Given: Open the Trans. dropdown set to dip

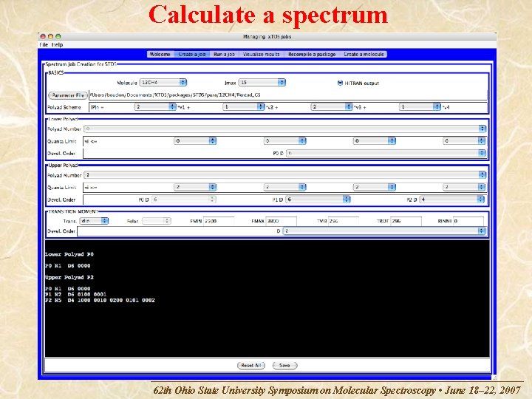Looking at the screenshot, I should coord(94,221).
